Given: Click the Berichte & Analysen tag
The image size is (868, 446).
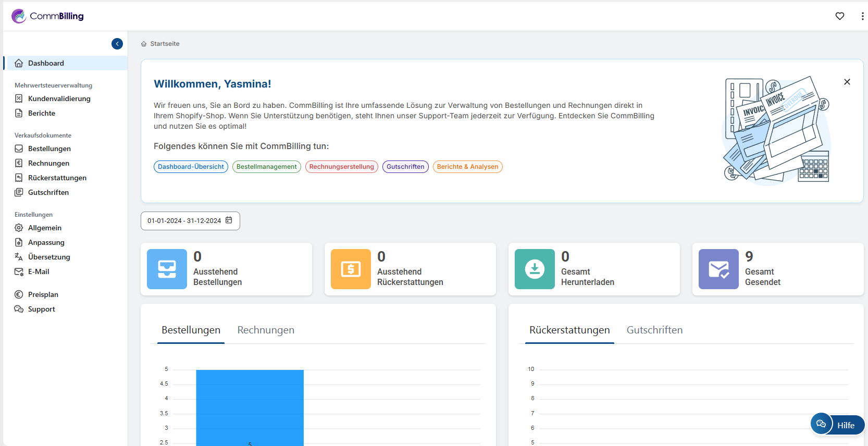Looking at the screenshot, I should (x=467, y=167).
